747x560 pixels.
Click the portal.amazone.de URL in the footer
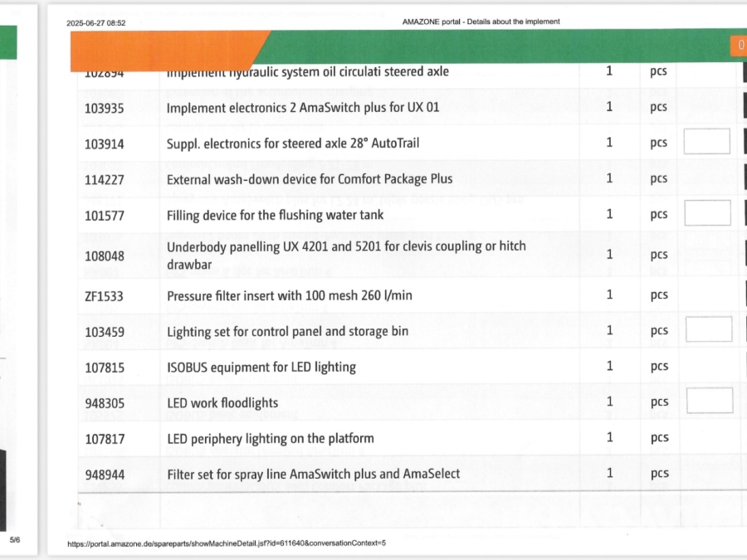coord(227,543)
